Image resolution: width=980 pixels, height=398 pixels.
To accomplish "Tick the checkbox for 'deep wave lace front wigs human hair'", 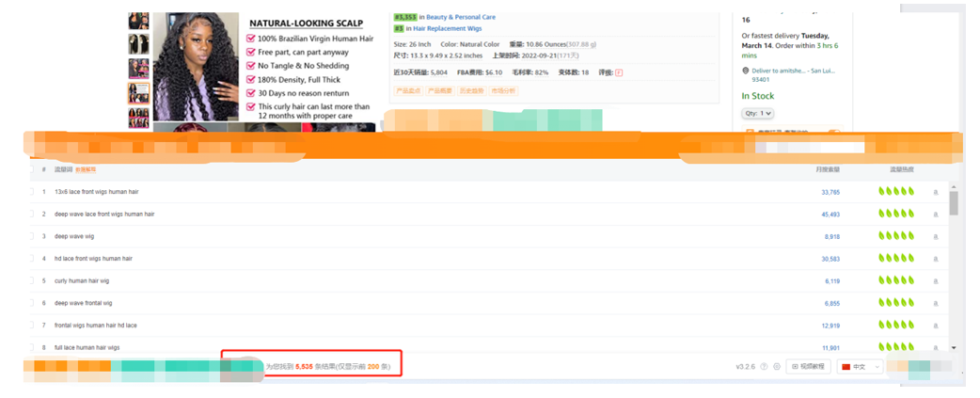I will (x=31, y=215).
